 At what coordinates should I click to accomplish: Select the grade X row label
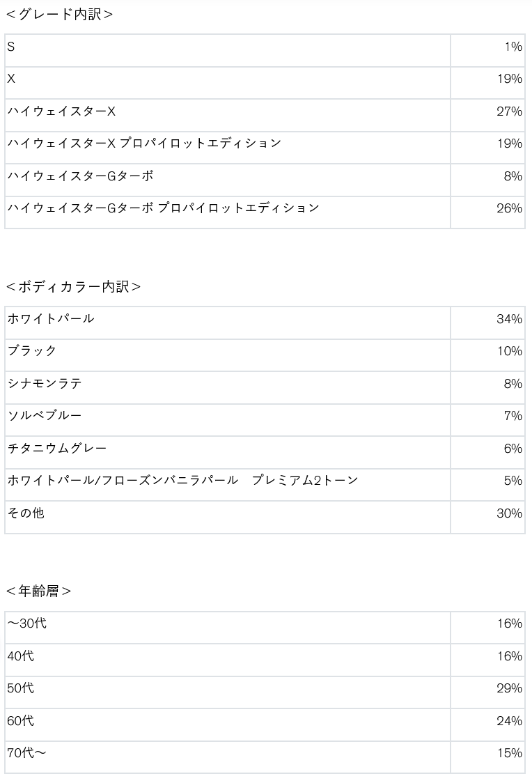tap(11, 79)
